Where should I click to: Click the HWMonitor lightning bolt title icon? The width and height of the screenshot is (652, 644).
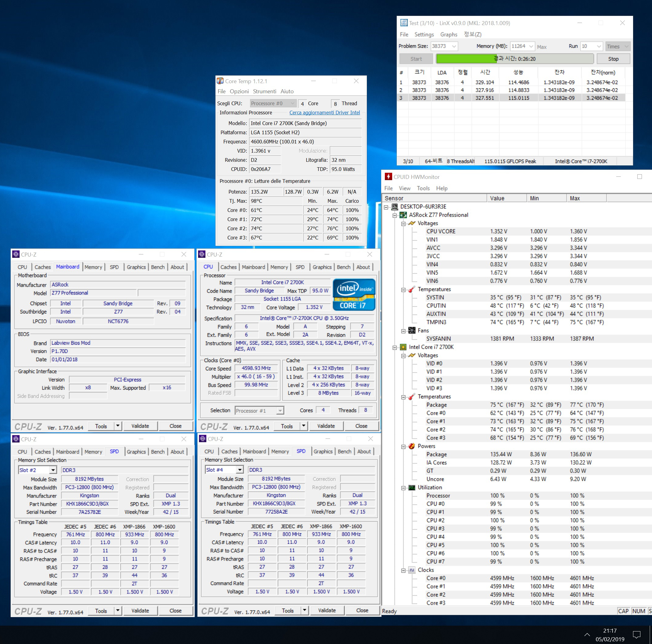click(x=389, y=176)
